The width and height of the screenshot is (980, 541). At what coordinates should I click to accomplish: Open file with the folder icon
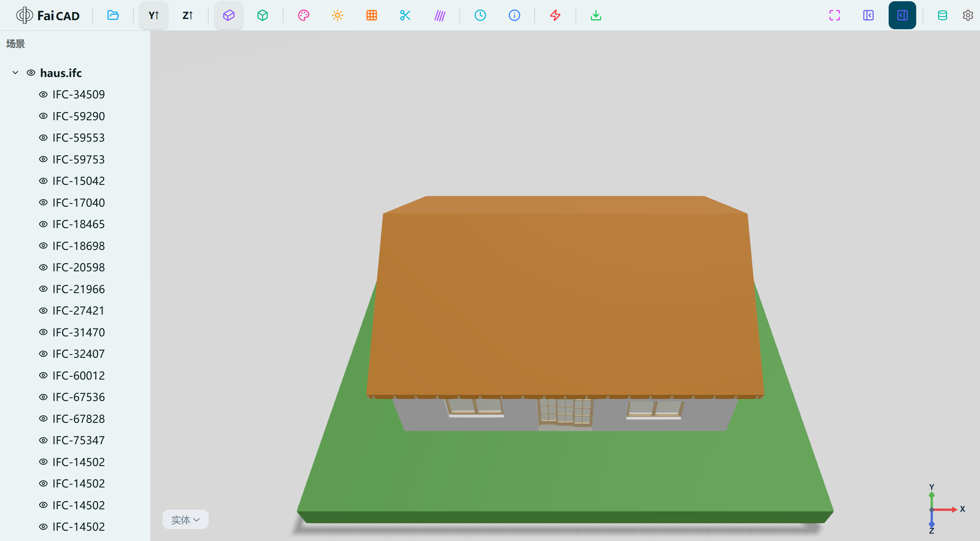click(113, 15)
